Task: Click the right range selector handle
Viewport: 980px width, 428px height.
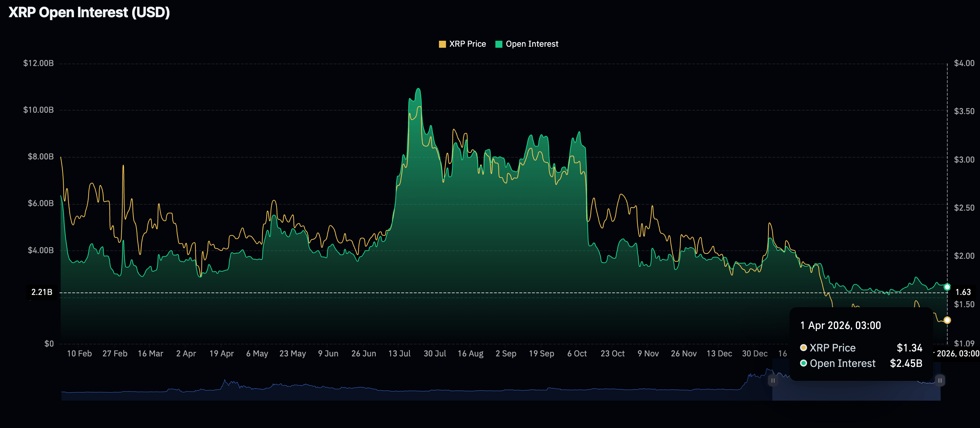Action: 940,381
